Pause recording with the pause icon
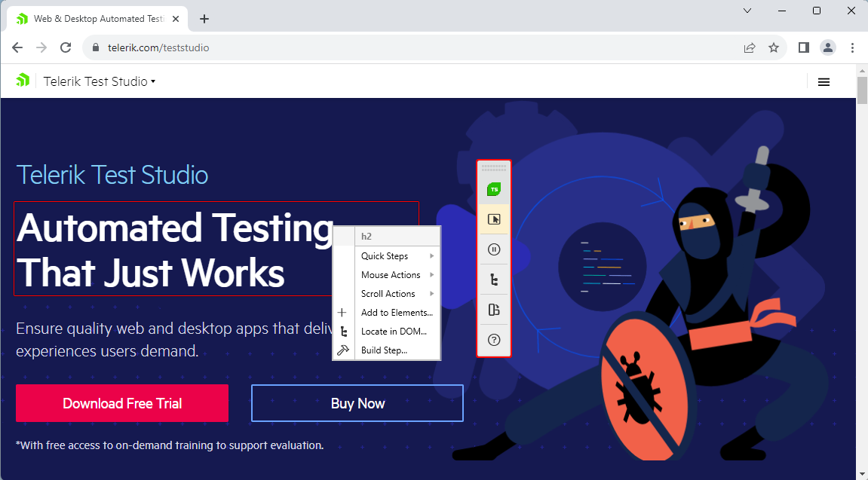The height and width of the screenshot is (480, 868). 494,249
